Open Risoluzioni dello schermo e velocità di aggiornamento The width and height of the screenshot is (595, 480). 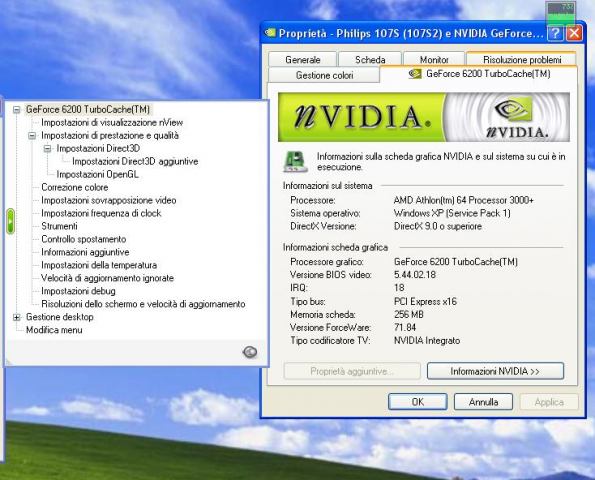pos(143,304)
